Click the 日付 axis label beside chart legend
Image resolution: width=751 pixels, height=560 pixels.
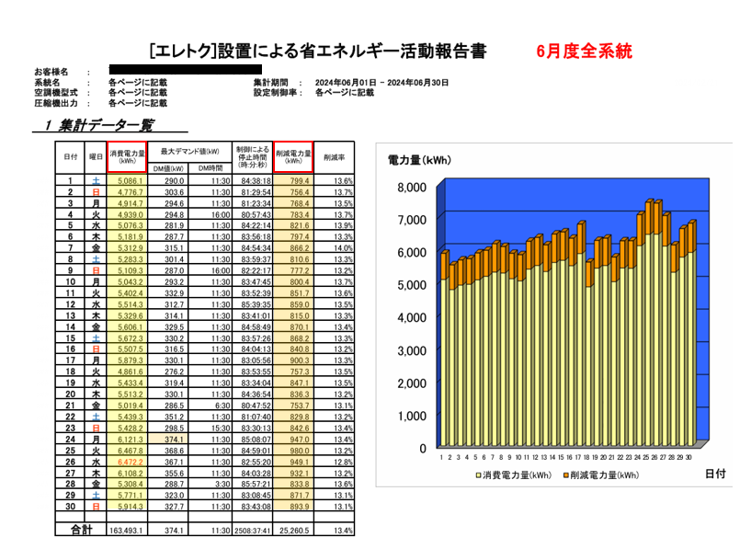(x=715, y=474)
